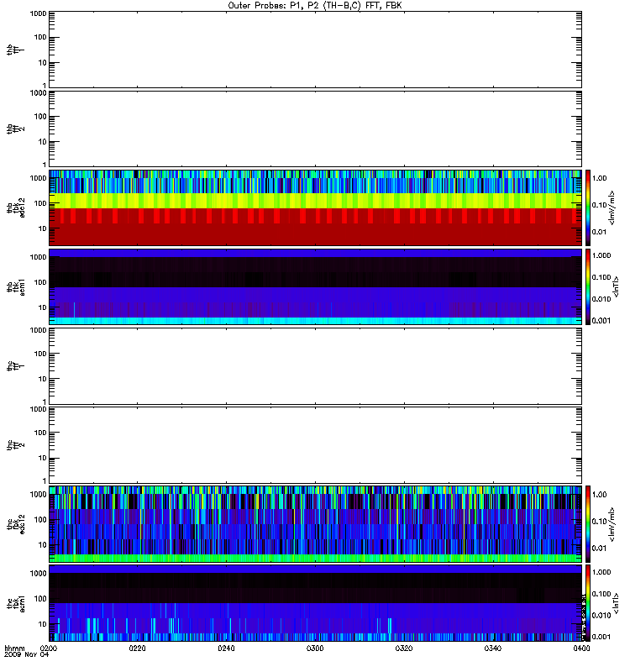Click the thc fbk edc12 spectrogram panel
This screenshot has height=672, width=630.
(315, 523)
